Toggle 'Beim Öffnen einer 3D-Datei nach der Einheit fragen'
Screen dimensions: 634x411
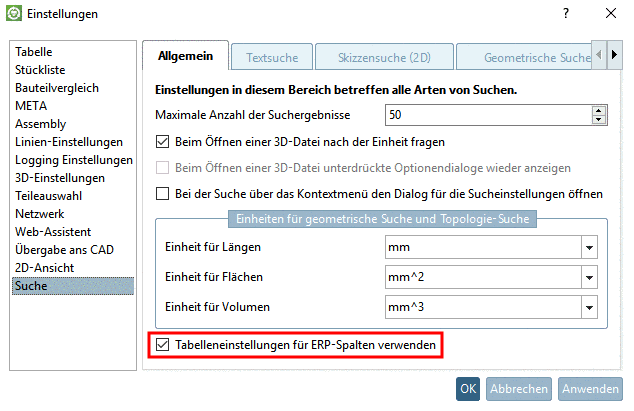(164, 142)
